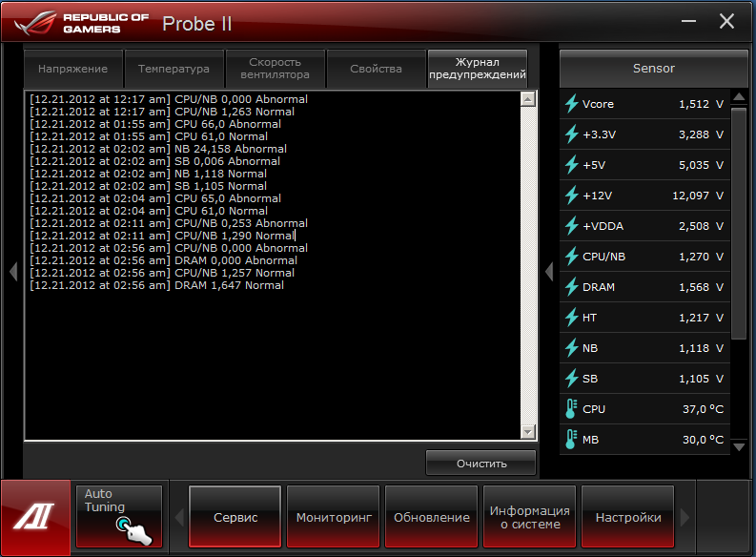Select log entry 'CPU 65,0 Abnormal'

(155, 198)
